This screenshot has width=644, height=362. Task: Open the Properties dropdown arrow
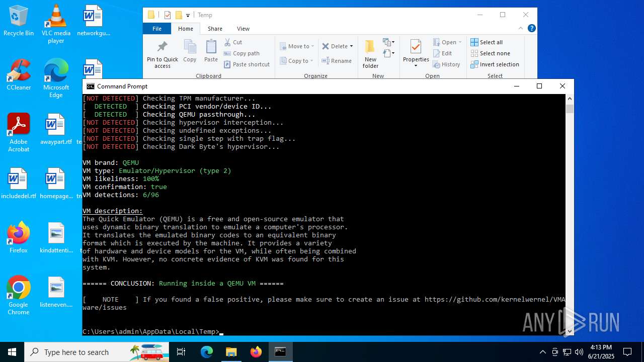pyautogui.click(x=416, y=66)
